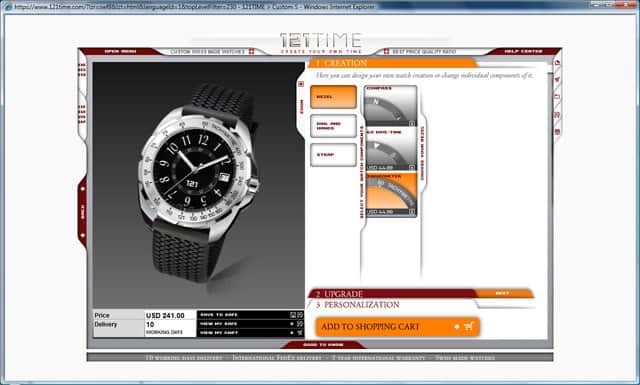Choose the Compass bezel thumbnail
The image size is (640, 385).
pos(391,106)
